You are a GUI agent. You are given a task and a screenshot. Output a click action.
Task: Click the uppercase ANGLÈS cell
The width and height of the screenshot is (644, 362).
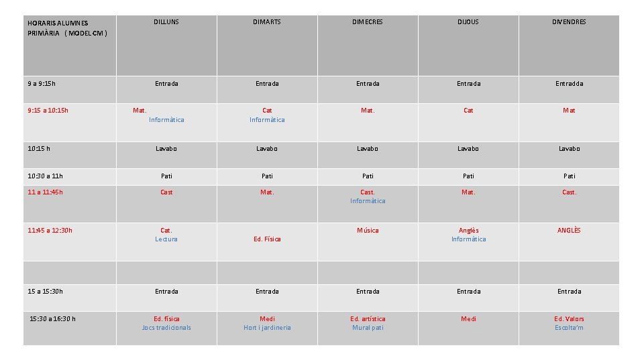(x=569, y=231)
